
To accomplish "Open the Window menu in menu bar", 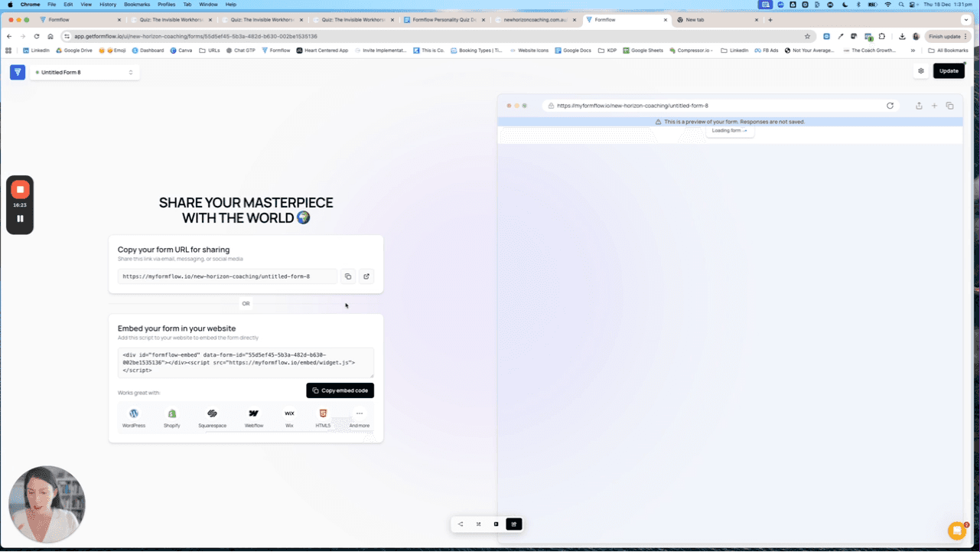I will tap(208, 5).
